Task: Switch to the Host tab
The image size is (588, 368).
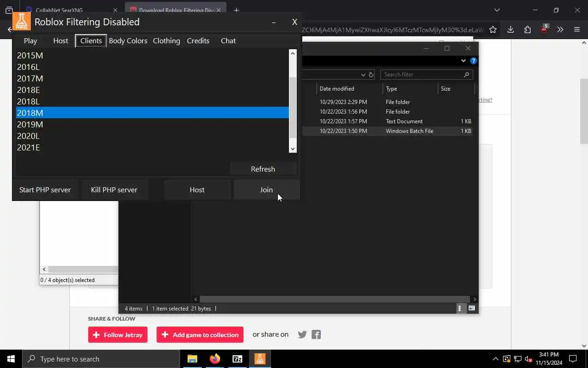Action: tap(61, 40)
